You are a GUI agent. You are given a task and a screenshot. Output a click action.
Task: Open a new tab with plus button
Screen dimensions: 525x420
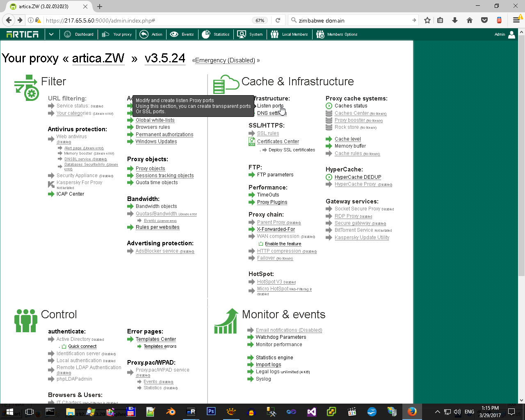pos(100,7)
